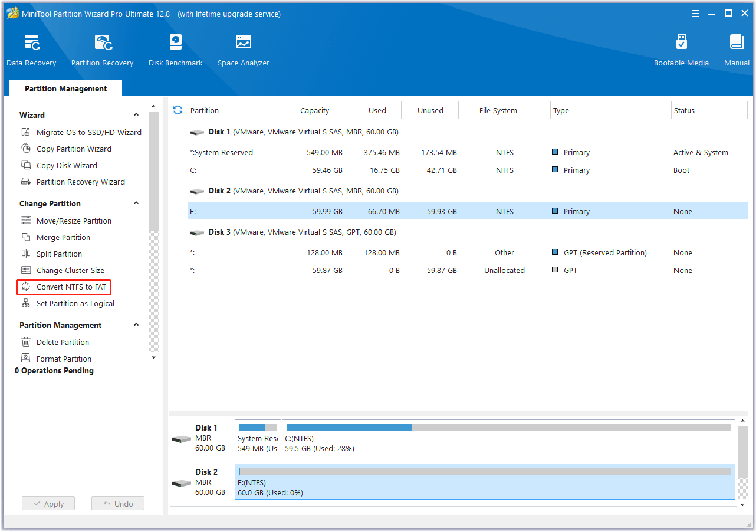Click the sidebar scroll-down arrow
Image resolution: width=756 pixels, height=532 pixels.
[153, 357]
